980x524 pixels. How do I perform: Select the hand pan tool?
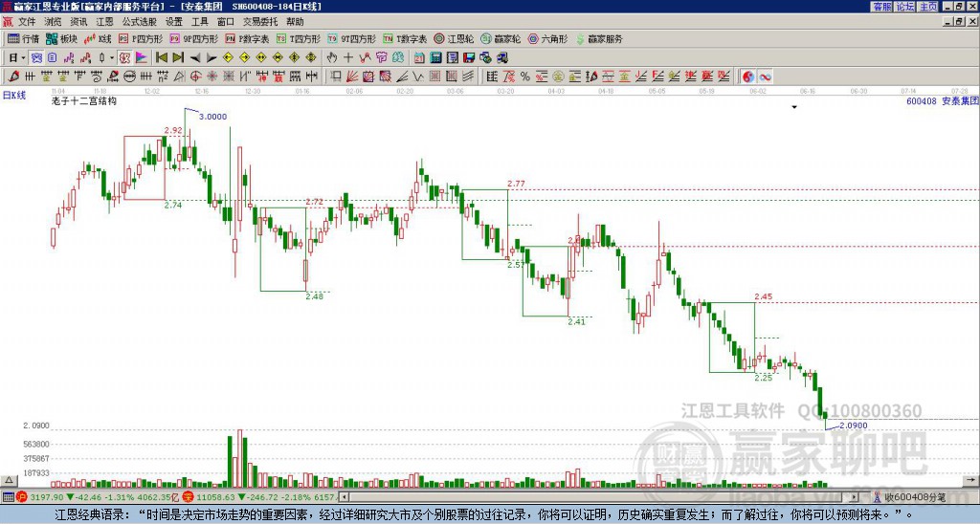coord(332,57)
